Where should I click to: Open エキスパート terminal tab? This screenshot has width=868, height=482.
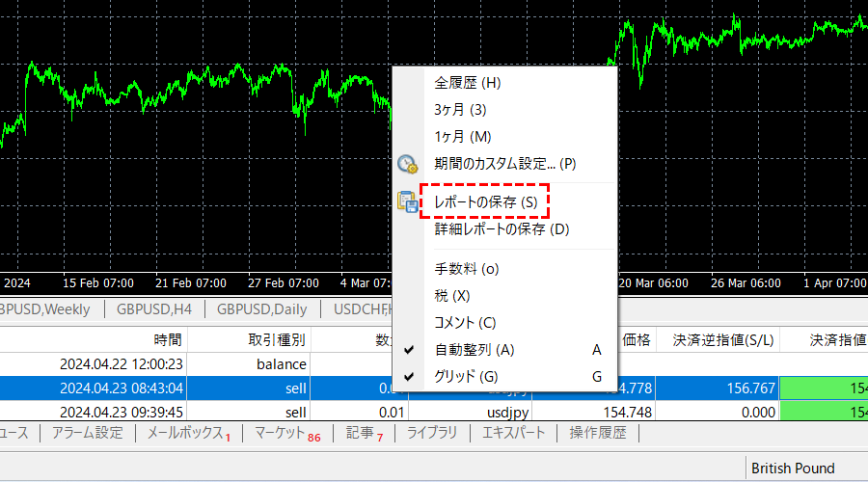pyautogui.click(x=513, y=433)
